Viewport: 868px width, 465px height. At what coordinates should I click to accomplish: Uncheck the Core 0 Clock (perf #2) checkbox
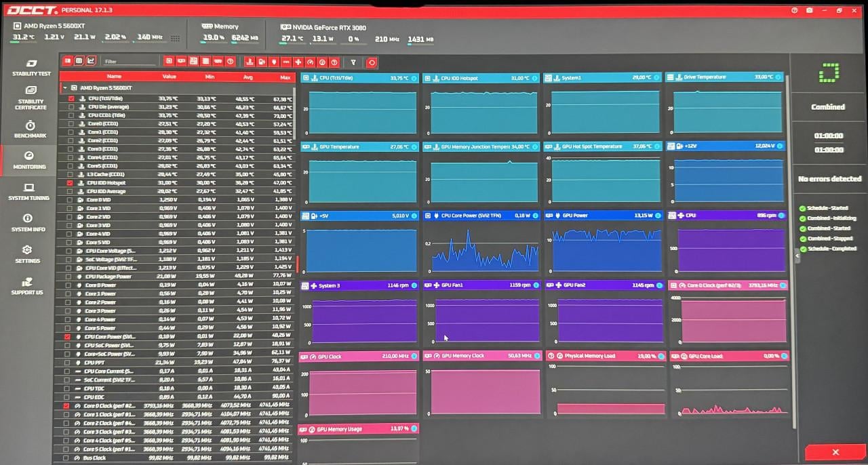66,406
